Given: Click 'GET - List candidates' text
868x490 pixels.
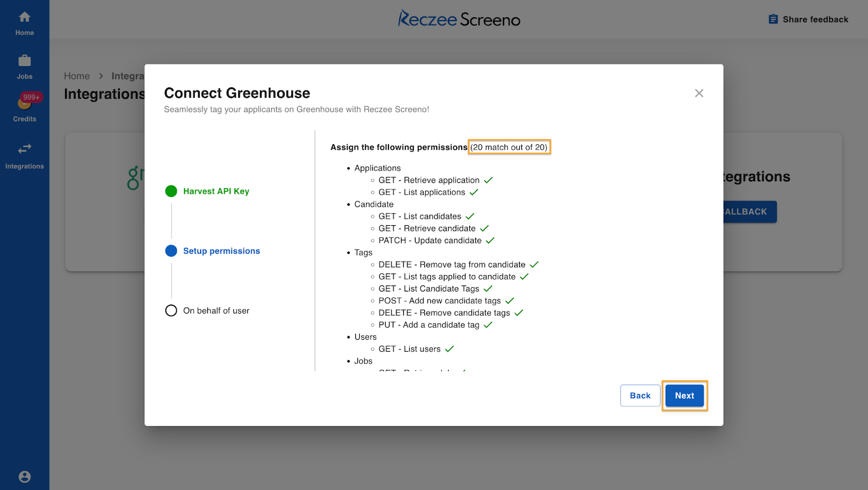Looking at the screenshot, I should pyautogui.click(x=420, y=216).
